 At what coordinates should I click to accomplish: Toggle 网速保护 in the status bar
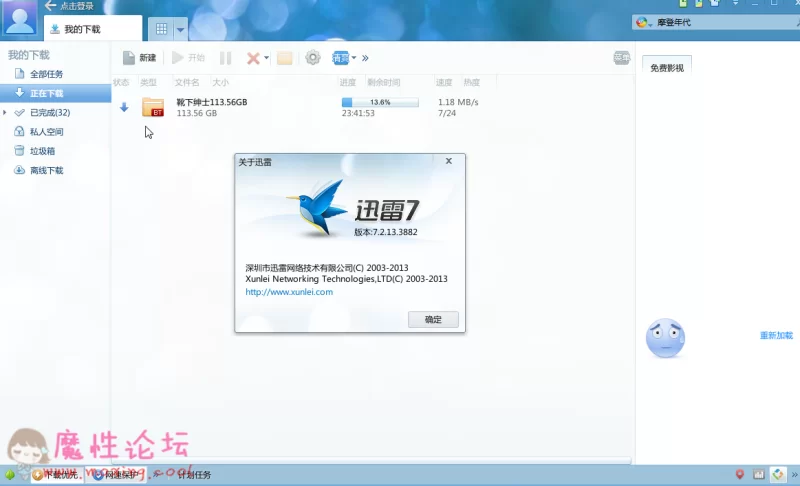115,475
